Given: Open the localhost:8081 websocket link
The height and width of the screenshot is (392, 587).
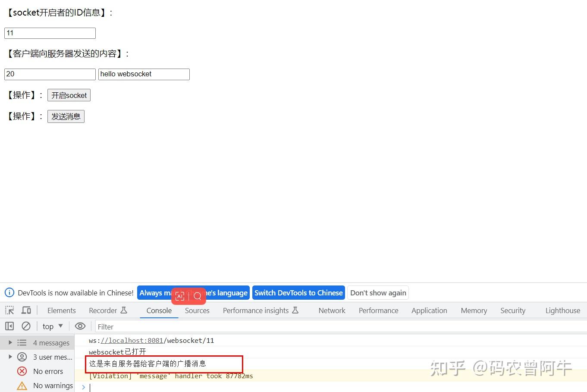Looking at the screenshot, I should tap(132, 340).
